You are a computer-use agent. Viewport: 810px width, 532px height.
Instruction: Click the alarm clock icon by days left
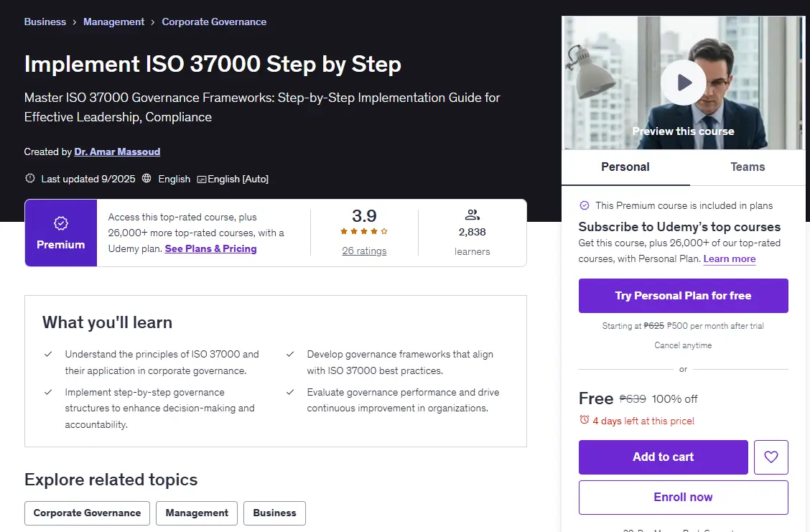(x=585, y=420)
